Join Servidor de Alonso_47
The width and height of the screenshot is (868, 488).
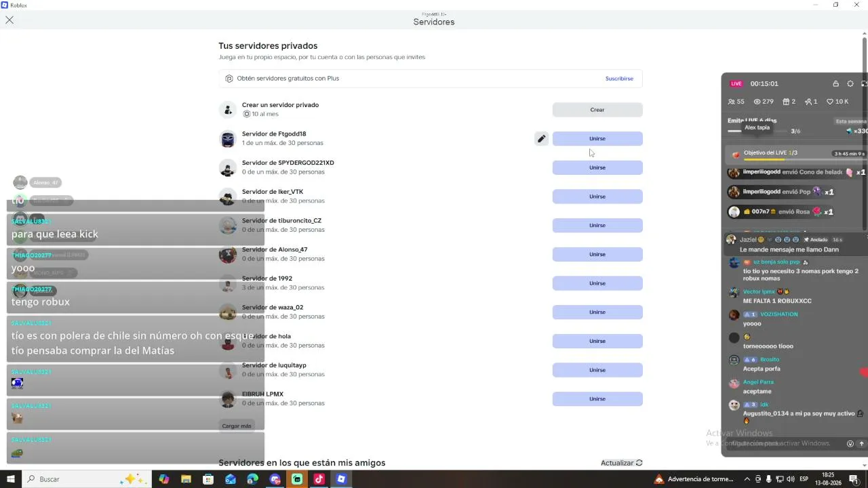point(597,254)
